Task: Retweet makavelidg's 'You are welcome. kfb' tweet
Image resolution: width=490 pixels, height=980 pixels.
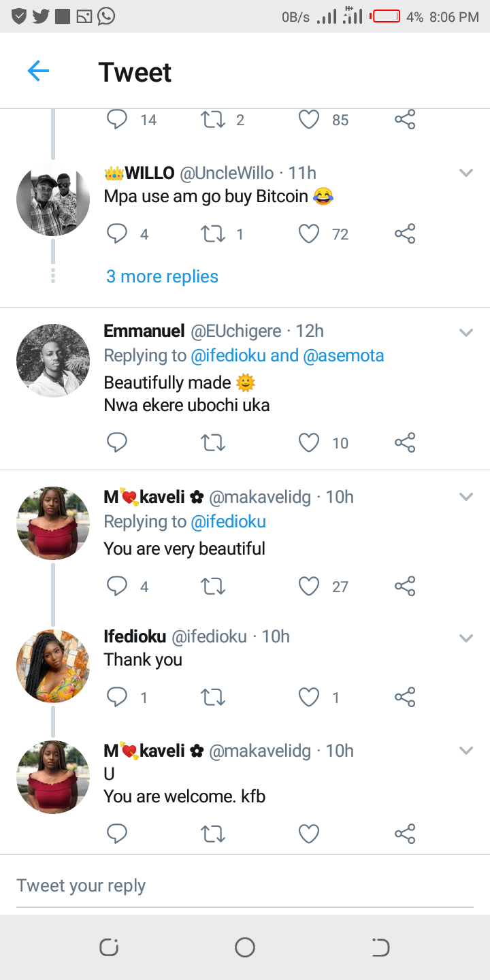Action: pos(214,833)
